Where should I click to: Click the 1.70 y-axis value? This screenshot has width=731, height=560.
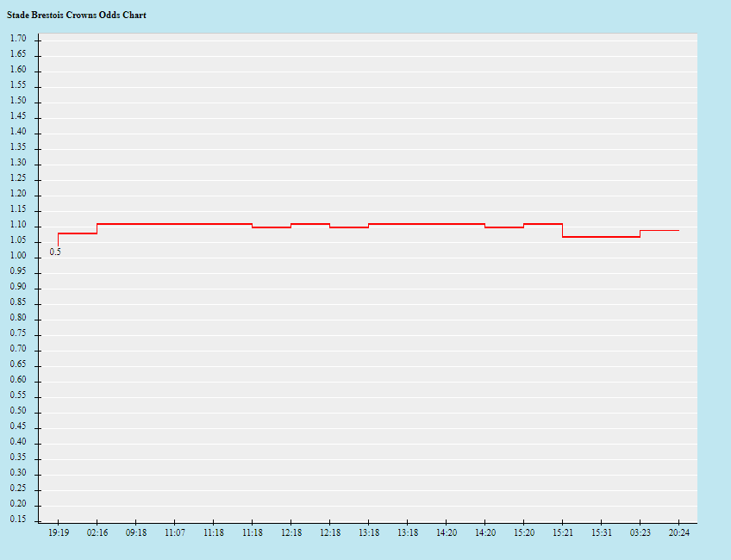click(18, 39)
